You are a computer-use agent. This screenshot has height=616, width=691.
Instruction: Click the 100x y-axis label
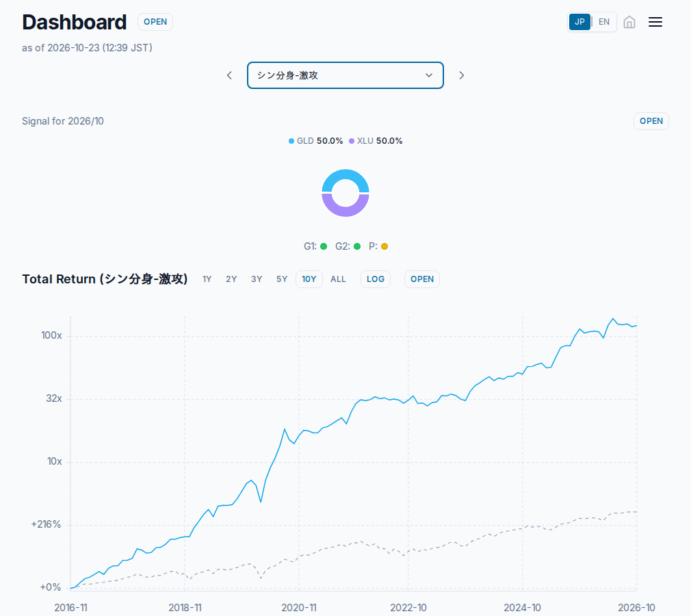coord(51,335)
